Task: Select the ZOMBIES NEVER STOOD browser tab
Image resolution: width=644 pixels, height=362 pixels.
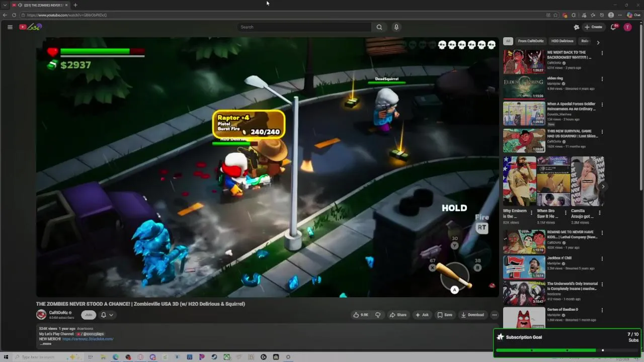Action: 40,5
